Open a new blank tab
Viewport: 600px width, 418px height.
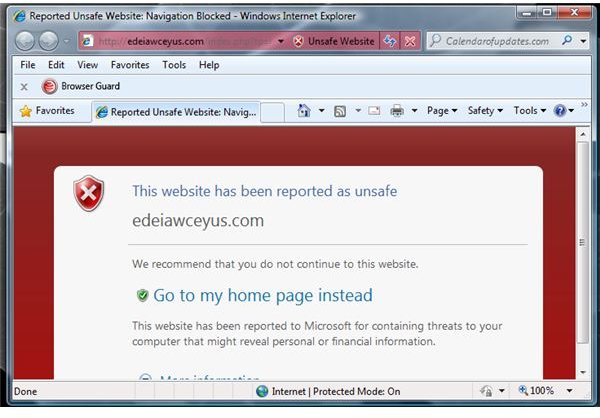(x=272, y=112)
